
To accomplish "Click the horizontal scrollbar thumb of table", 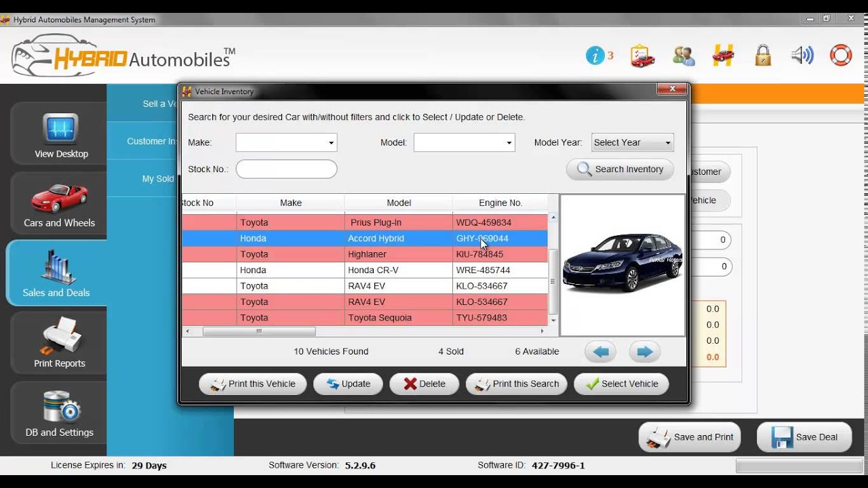I will [x=259, y=331].
